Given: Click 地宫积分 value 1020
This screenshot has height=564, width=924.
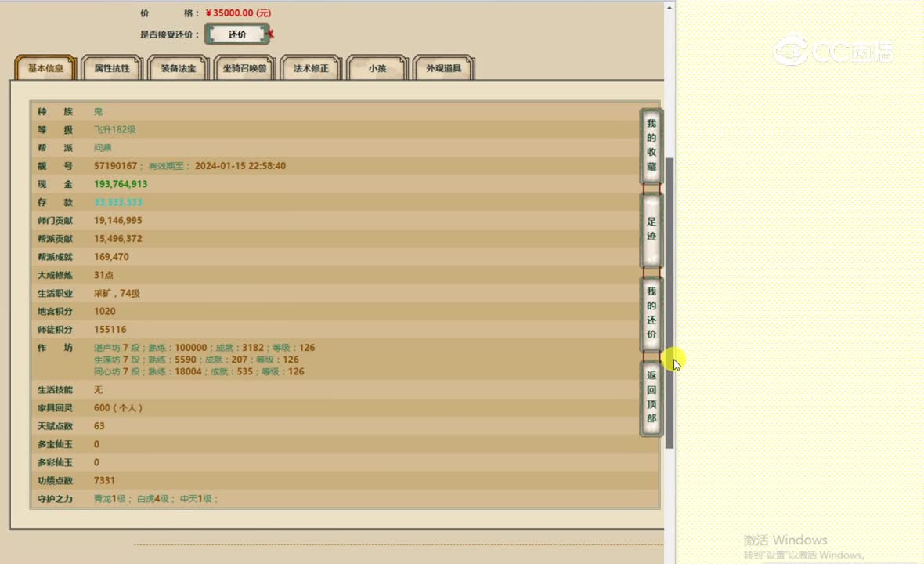Looking at the screenshot, I should [105, 311].
